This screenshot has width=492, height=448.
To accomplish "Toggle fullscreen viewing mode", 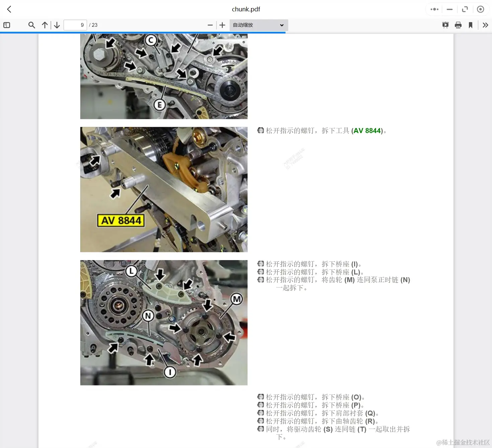I will [x=465, y=9].
